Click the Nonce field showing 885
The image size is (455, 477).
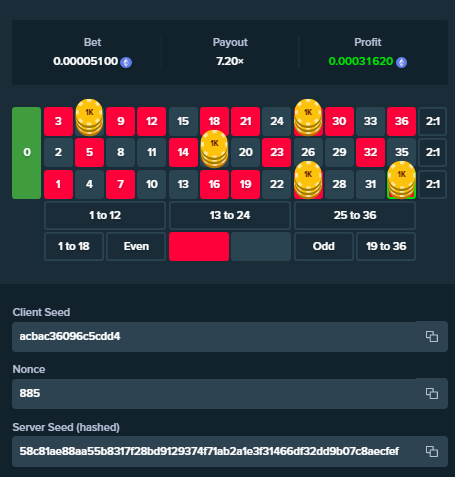[230, 393]
